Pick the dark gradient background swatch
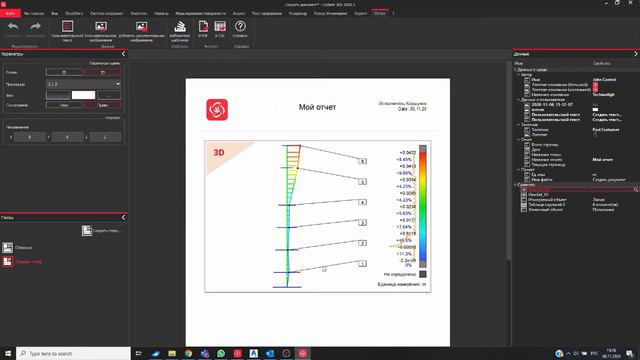Screen dimensions: 640x360 [x=58, y=95]
